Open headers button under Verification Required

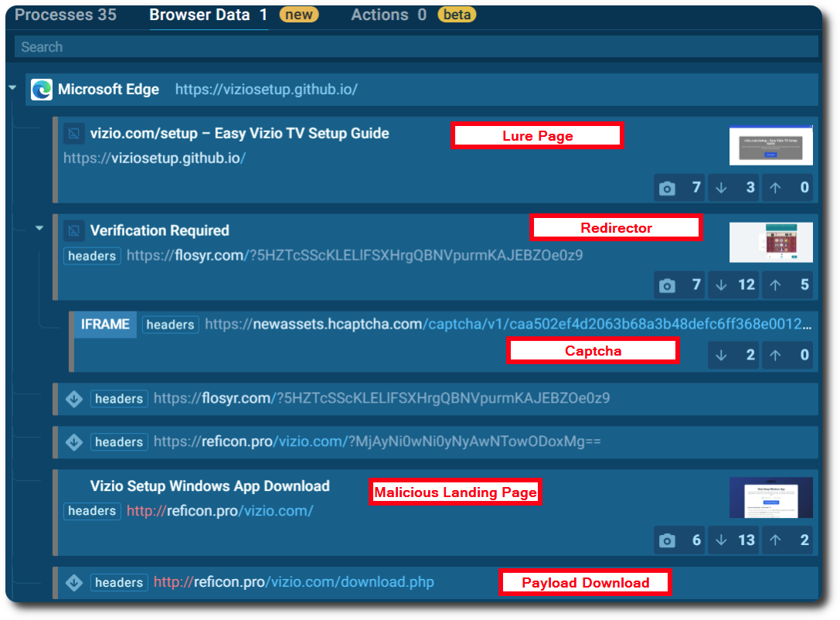click(92, 256)
